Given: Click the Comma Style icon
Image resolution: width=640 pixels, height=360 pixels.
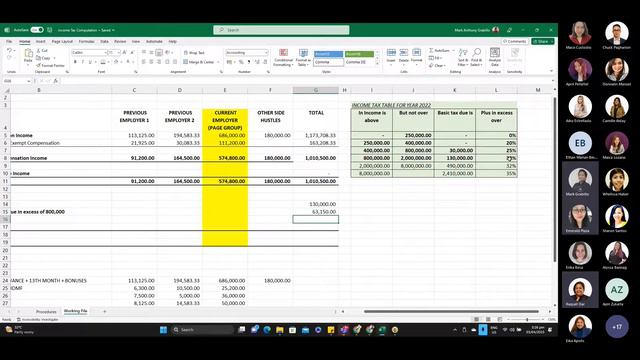Looking at the screenshot, I should coord(249,62).
